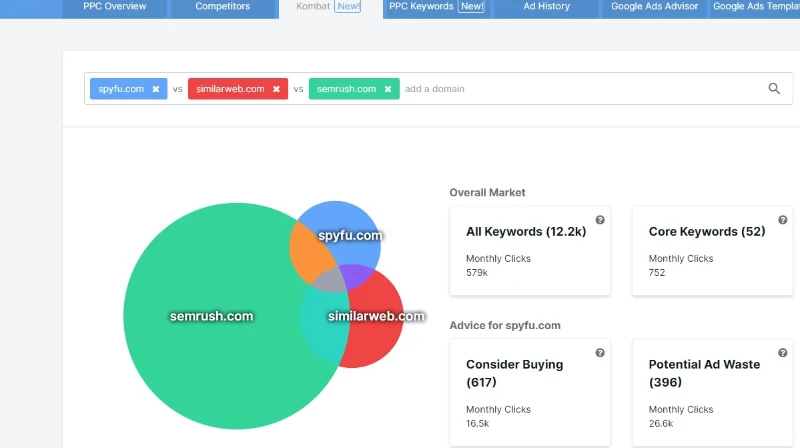Click the search magnifier icon
The height and width of the screenshot is (448, 800).
click(774, 88)
